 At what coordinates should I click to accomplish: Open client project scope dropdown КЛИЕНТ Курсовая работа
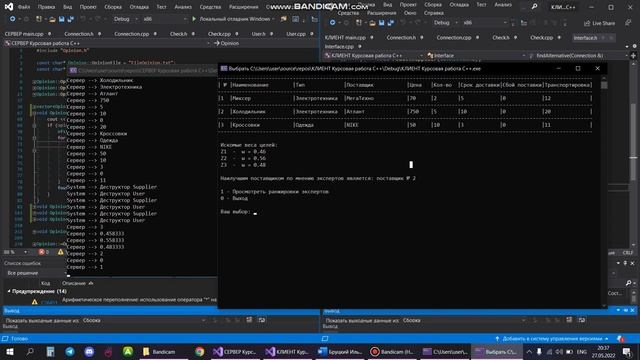(x=373, y=55)
